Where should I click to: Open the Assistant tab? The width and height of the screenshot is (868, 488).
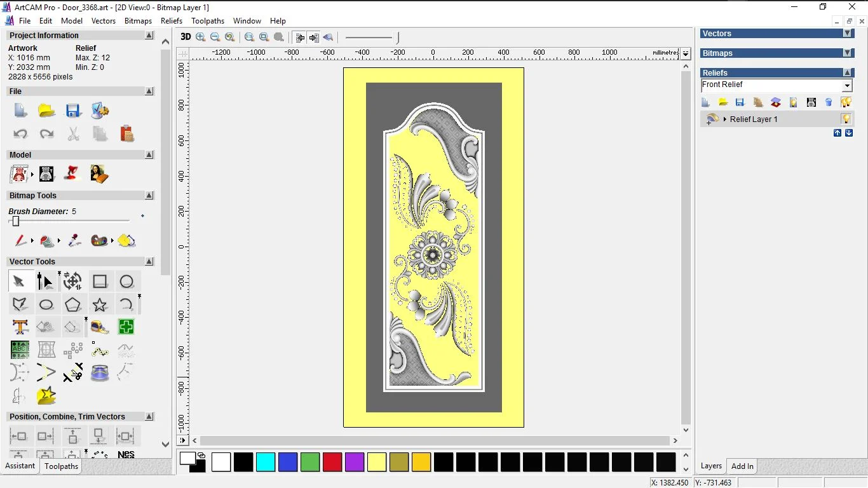click(20, 466)
